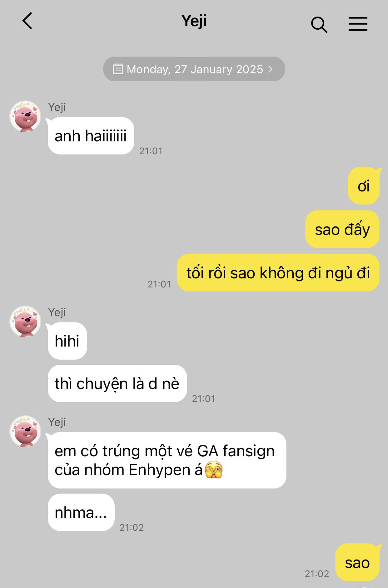Screen dimensions: 388x588
Task: Open the Monday, 27 January 2025 date pill
Action: pyautogui.click(x=194, y=69)
